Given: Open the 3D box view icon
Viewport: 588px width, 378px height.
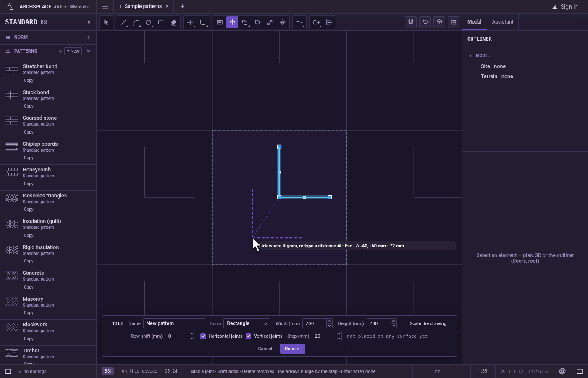Looking at the screenshot, I should click(x=439, y=22).
